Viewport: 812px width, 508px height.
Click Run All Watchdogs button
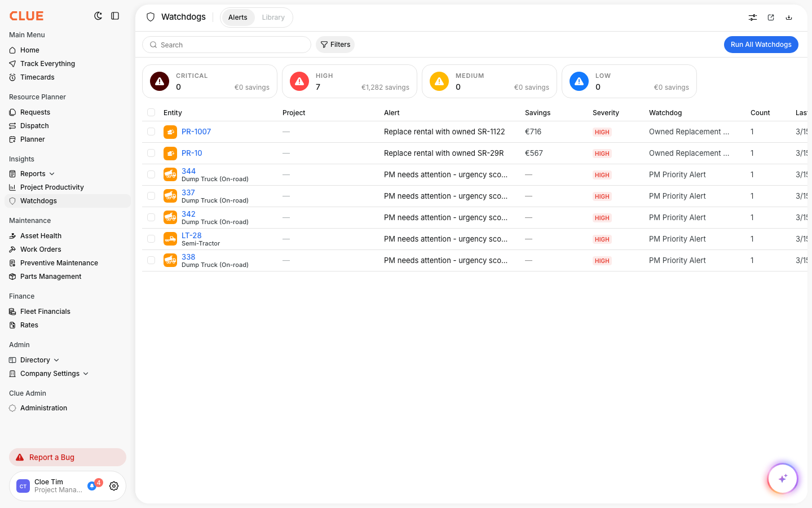click(x=761, y=45)
